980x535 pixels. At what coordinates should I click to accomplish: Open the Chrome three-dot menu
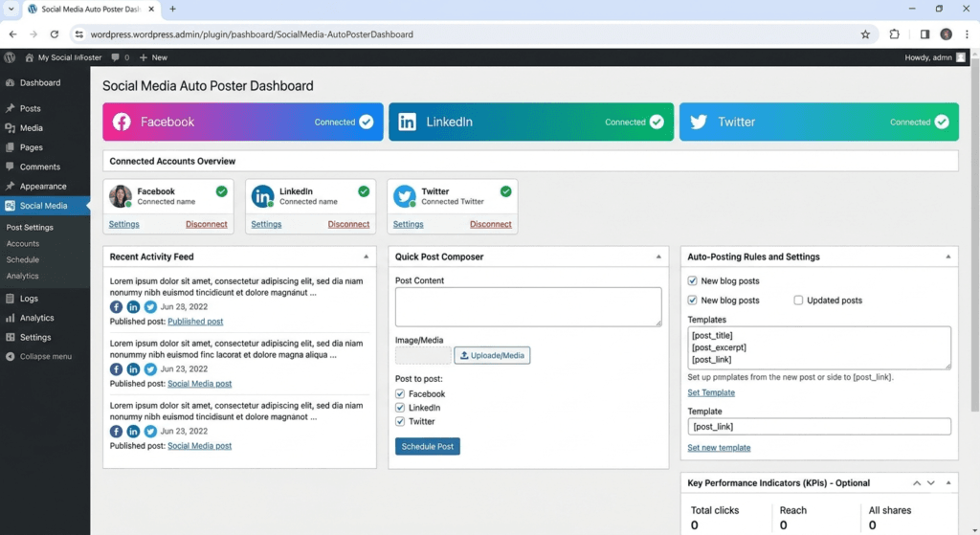(x=967, y=34)
